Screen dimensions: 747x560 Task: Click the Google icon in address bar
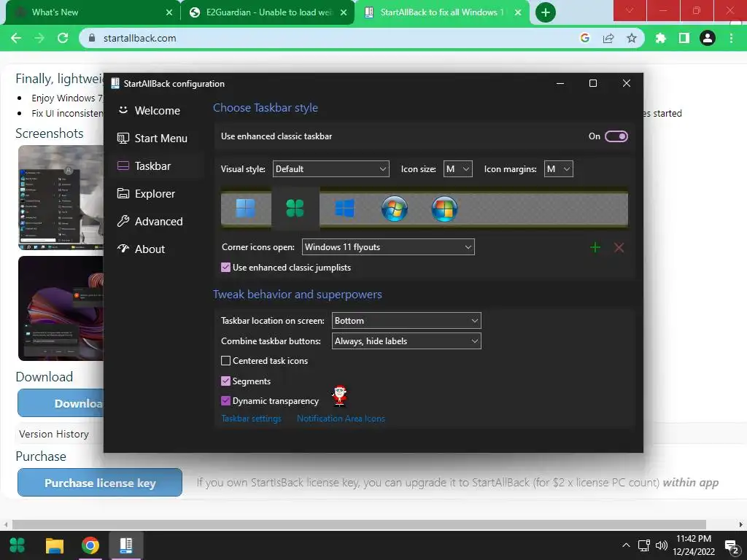click(585, 38)
